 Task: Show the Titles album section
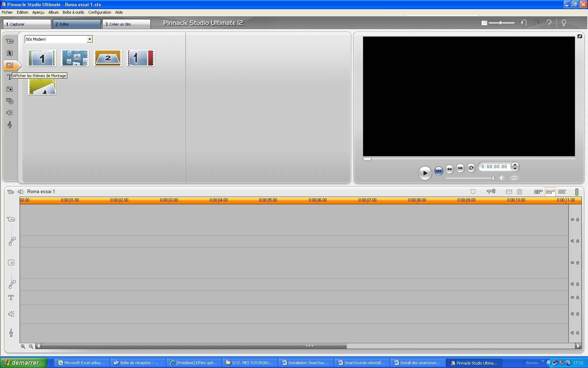point(9,77)
